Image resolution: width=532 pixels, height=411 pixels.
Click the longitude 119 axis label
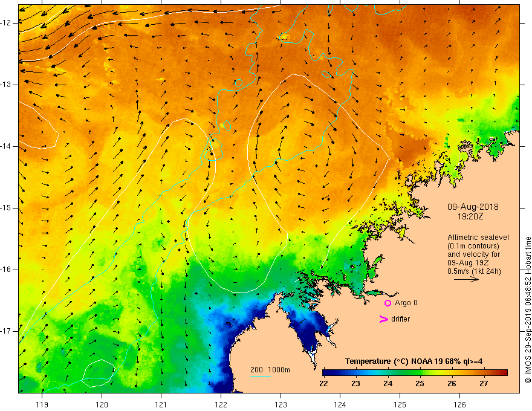pyautogui.click(x=42, y=404)
